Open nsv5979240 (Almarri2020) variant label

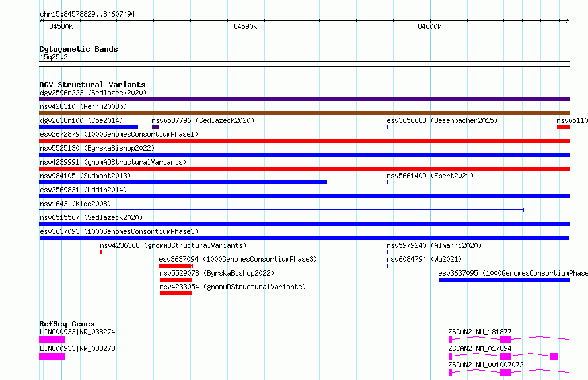434,245
